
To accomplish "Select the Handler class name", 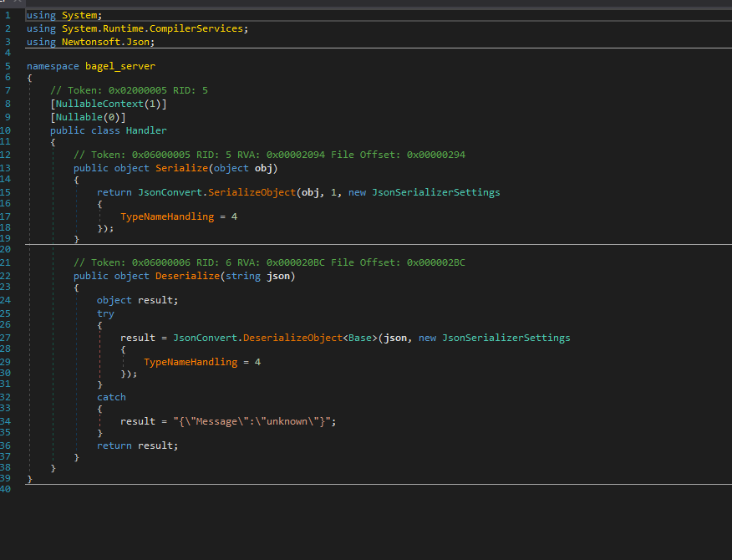I will (x=146, y=130).
